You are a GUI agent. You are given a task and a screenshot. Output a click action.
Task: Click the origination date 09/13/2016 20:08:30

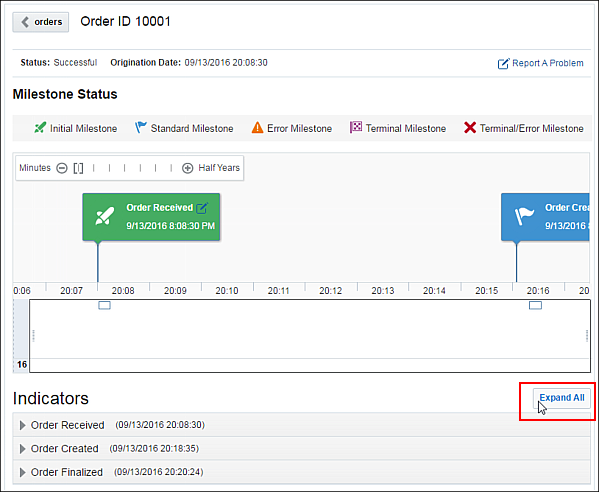(226, 63)
